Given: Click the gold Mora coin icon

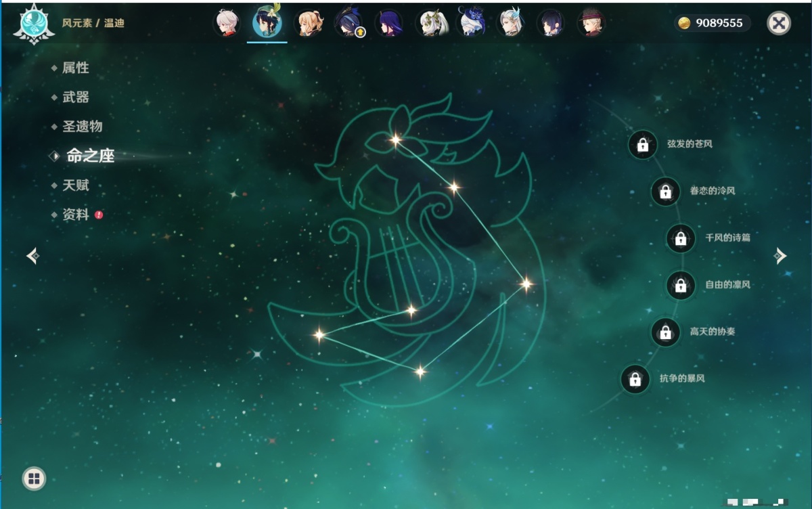Looking at the screenshot, I should (x=684, y=24).
